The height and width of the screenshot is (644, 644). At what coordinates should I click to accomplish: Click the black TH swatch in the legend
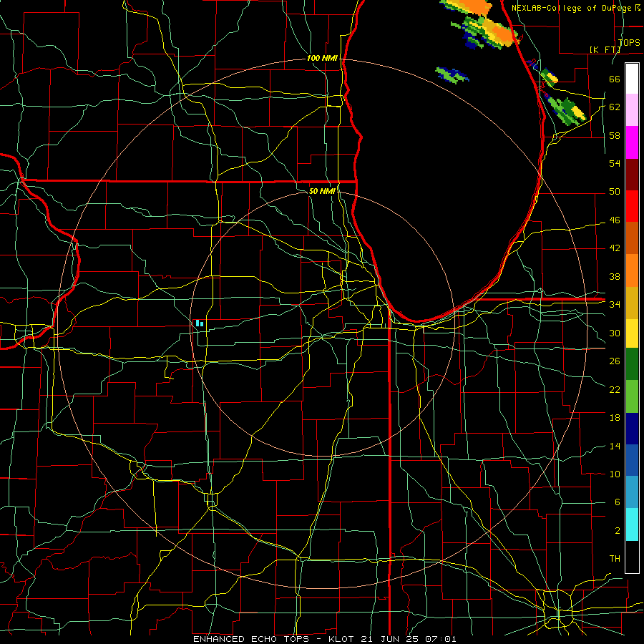[x=632, y=557]
